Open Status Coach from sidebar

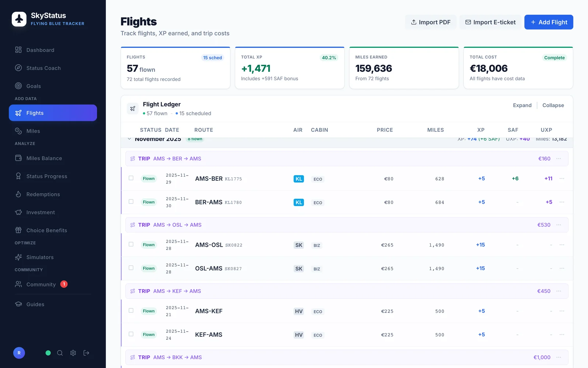tap(53, 68)
